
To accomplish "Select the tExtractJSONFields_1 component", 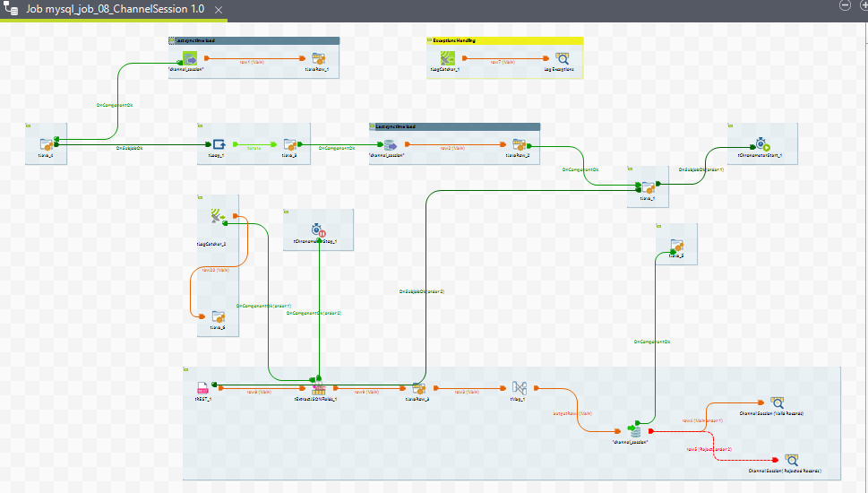I will pyautogui.click(x=318, y=387).
